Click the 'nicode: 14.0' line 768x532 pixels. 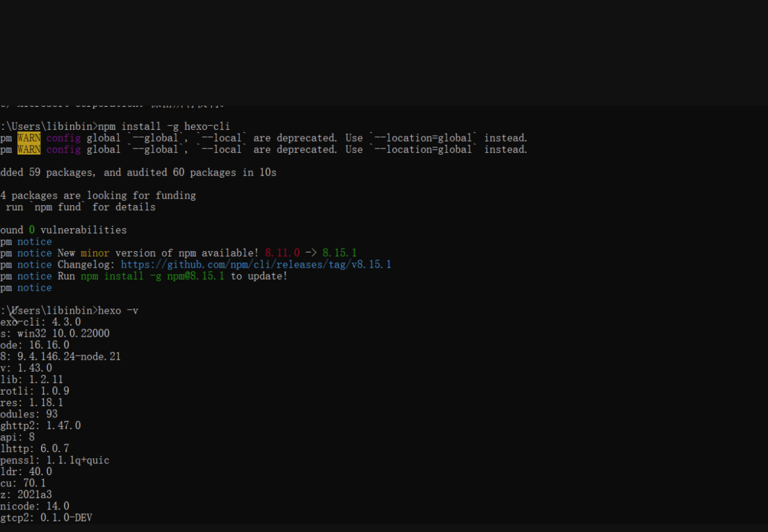point(35,506)
